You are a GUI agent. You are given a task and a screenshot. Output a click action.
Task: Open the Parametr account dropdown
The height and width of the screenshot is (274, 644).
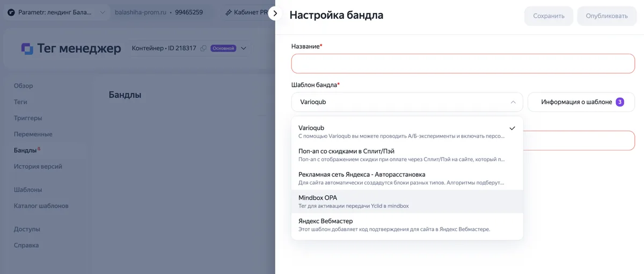tap(56, 12)
